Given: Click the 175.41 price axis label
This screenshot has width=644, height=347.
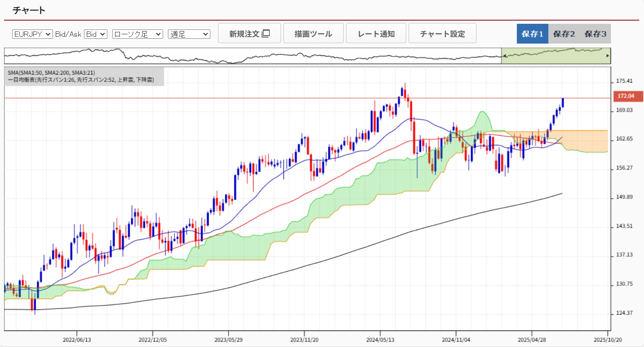Looking at the screenshot, I should click(624, 81).
